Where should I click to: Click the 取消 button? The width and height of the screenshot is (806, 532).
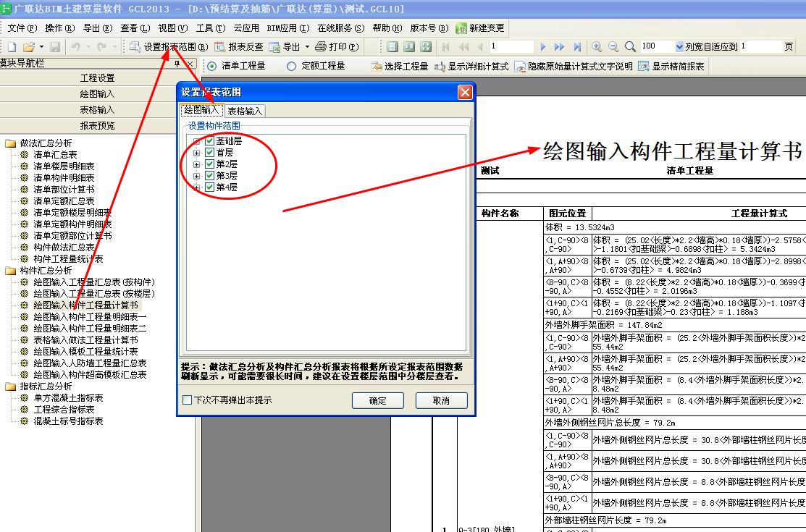pos(442,400)
